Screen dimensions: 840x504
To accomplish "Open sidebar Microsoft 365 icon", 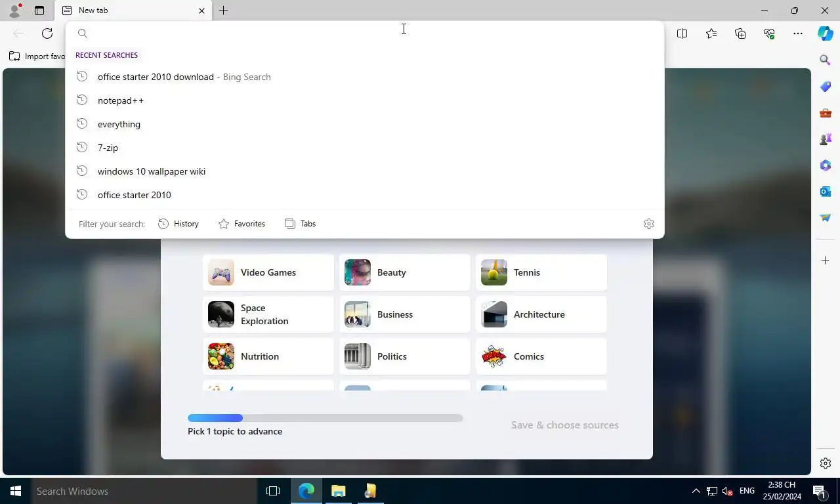I will [826, 165].
